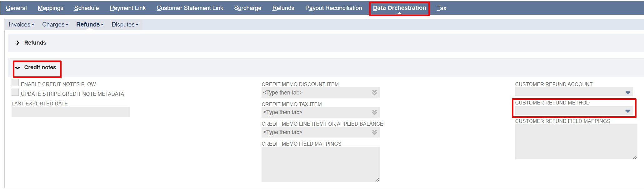
Task: Click Customer Refund Field Mappings text area
Action: (576, 142)
